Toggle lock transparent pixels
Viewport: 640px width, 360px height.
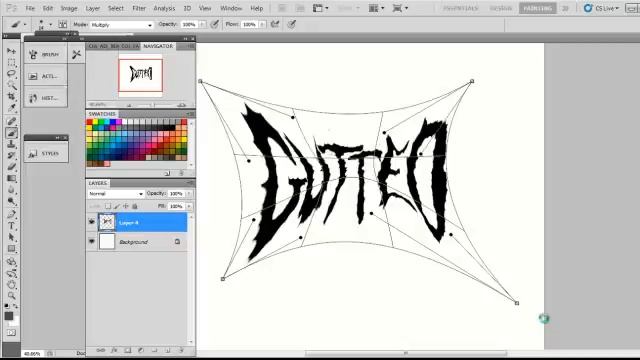click(x=108, y=206)
